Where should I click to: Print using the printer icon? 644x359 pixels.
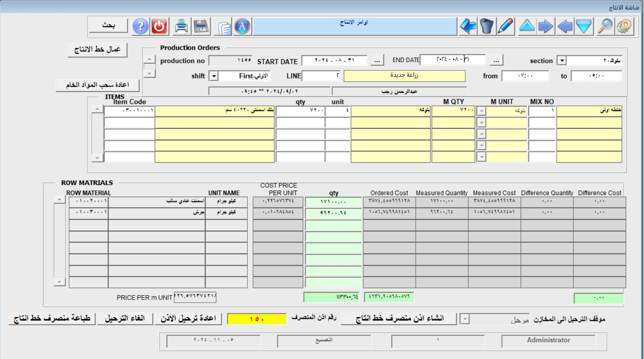point(182,26)
